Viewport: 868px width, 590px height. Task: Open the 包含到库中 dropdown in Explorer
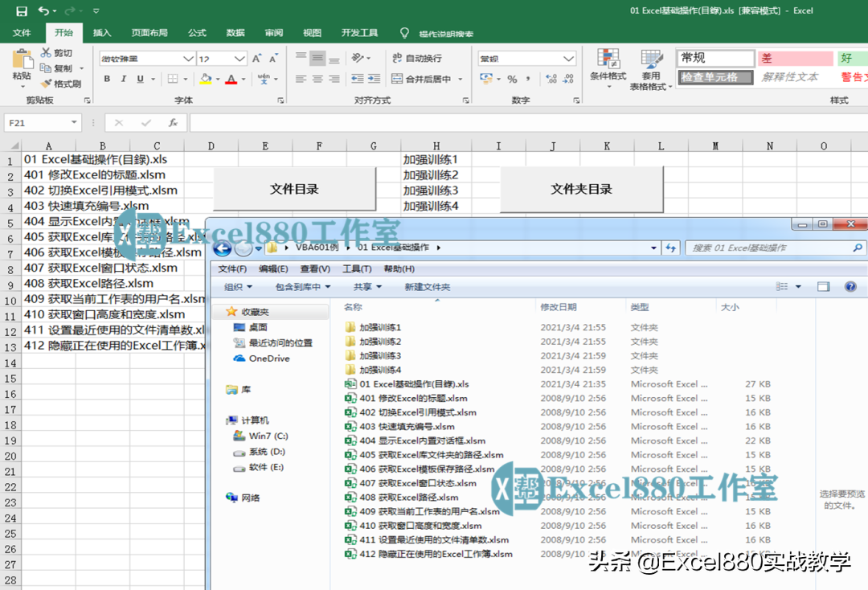point(303,287)
